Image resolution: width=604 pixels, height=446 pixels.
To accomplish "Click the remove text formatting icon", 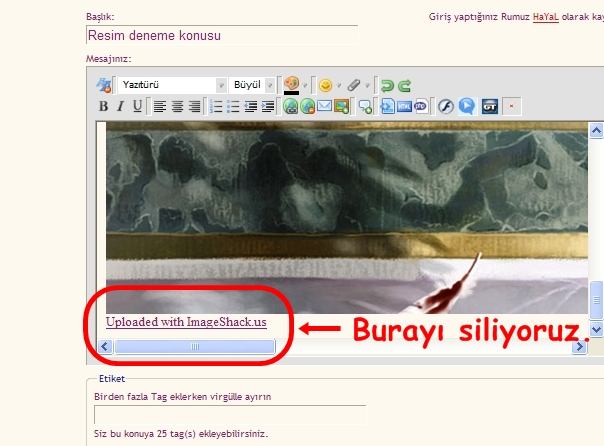I will 104,85.
